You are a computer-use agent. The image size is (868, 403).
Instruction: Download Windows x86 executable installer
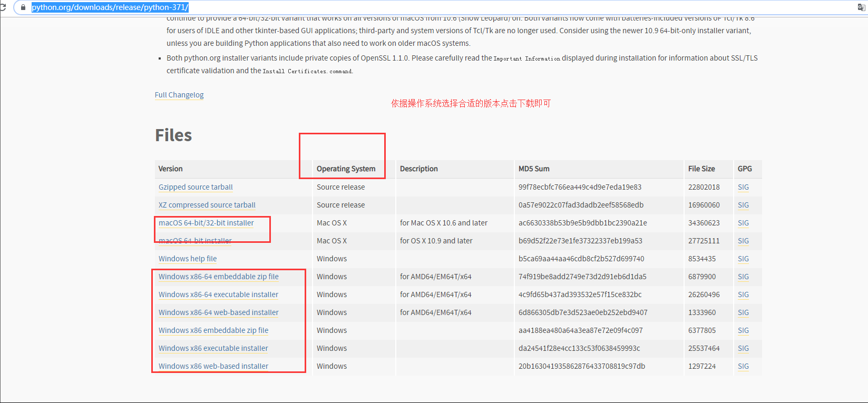tap(213, 348)
